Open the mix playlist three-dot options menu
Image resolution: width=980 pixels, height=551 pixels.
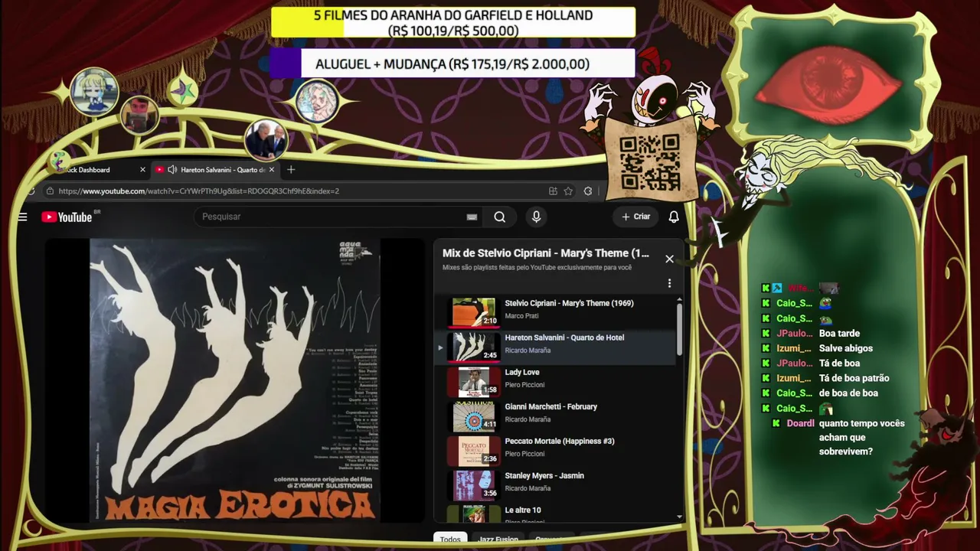pos(669,283)
